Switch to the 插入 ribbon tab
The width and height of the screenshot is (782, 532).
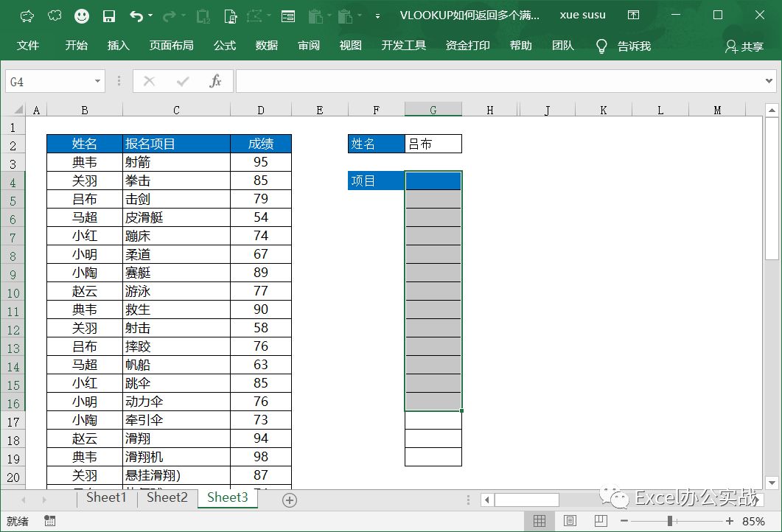(118, 46)
